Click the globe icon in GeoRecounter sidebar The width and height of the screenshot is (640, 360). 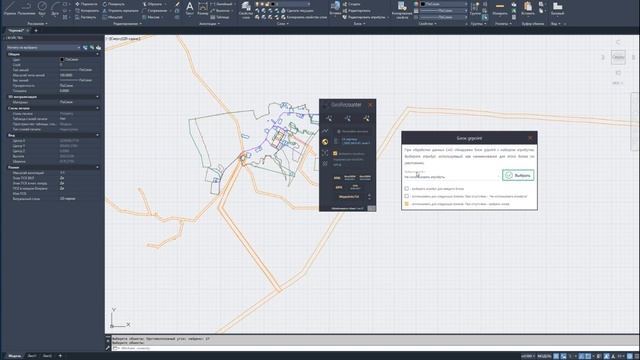point(325,142)
